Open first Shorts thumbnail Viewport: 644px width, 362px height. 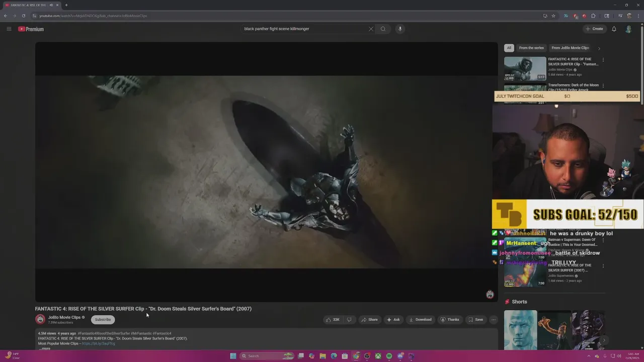(520, 330)
